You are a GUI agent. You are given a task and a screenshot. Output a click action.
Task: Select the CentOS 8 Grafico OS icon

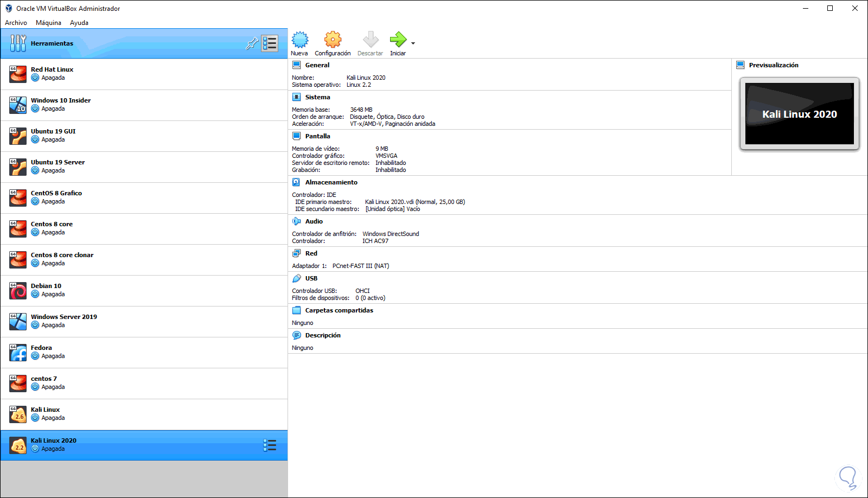coord(18,197)
